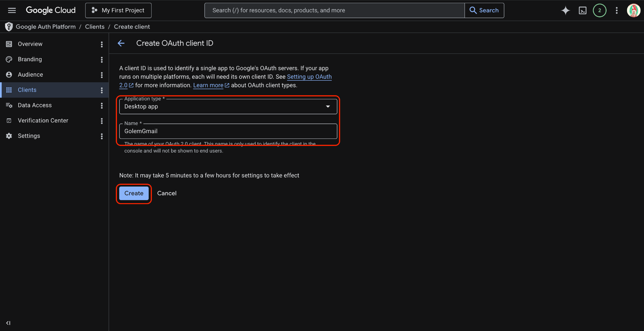
Task: Click the Create button
Action: pos(134,193)
